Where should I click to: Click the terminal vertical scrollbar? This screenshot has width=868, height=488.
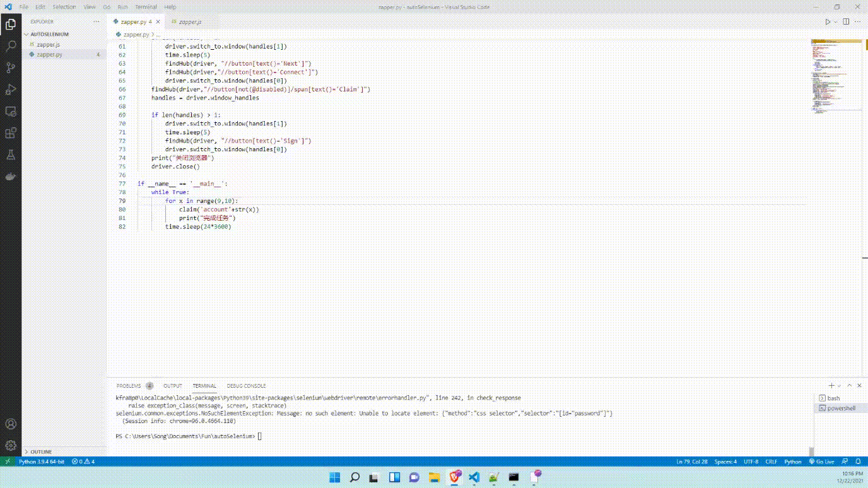[x=811, y=451]
